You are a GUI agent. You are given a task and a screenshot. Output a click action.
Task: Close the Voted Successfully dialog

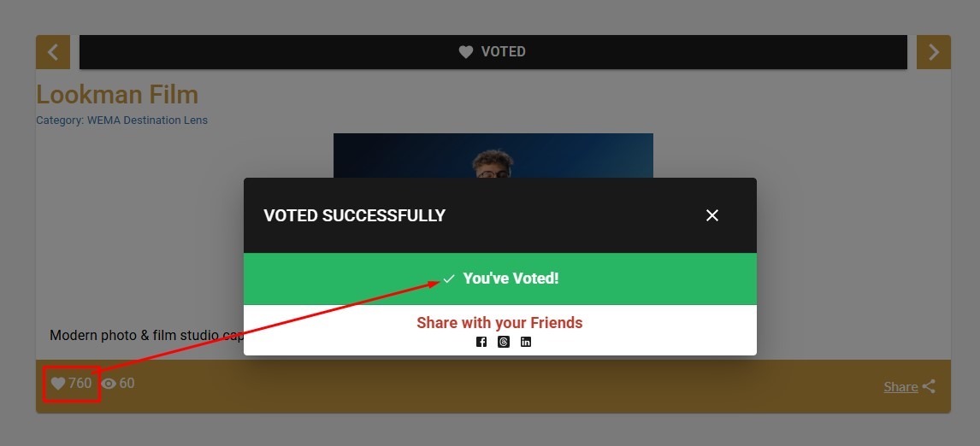tap(712, 215)
